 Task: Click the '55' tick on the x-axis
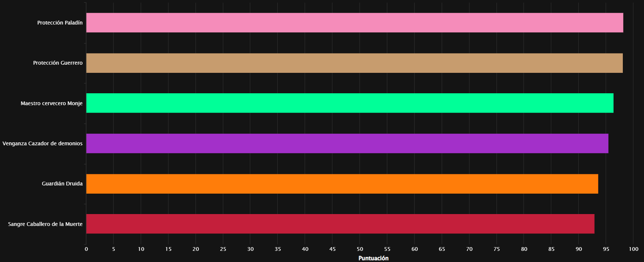pos(387,249)
